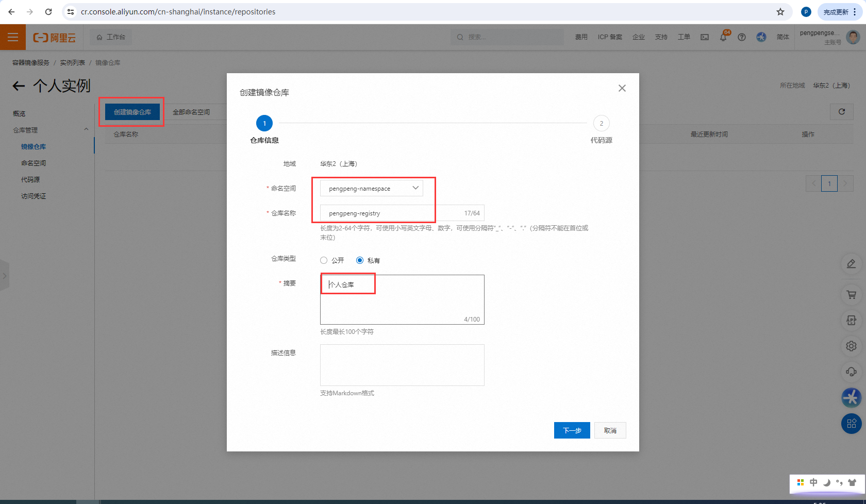Screen dimensions: 866x504
Task: Click the edit pencil floating icon
Action: point(852,264)
